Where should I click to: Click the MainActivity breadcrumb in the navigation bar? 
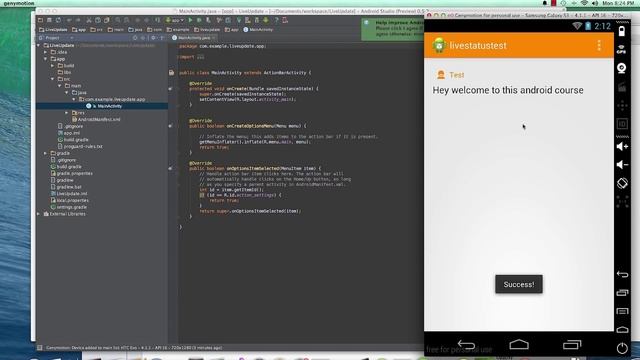[x=258, y=29]
